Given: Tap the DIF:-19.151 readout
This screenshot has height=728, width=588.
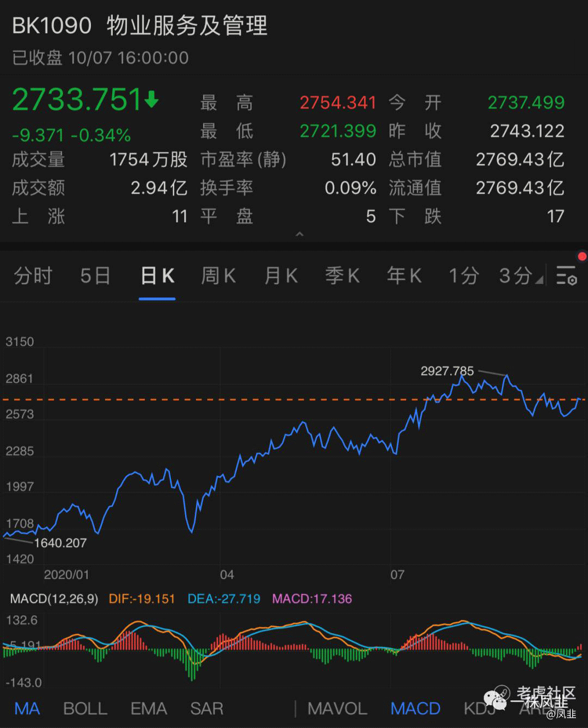Looking at the screenshot, I should coord(142,599).
